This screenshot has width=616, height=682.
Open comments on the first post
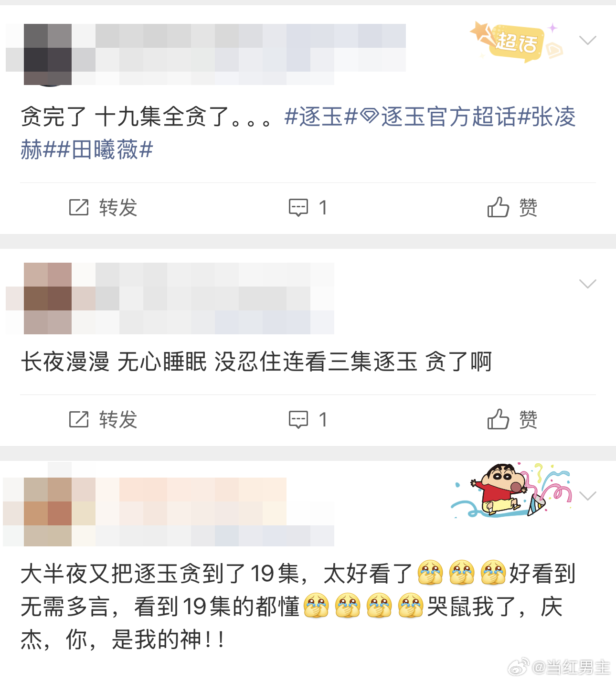coord(308,208)
